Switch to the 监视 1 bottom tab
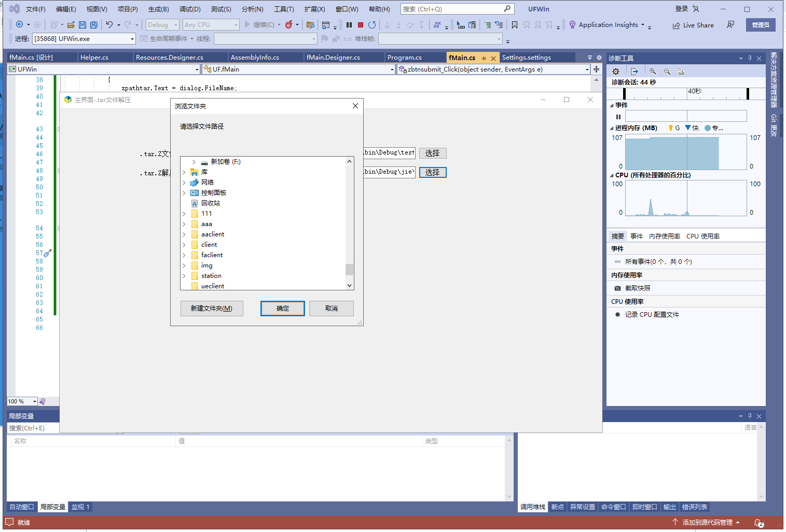The width and height of the screenshot is (786, 532). [80, 507]
